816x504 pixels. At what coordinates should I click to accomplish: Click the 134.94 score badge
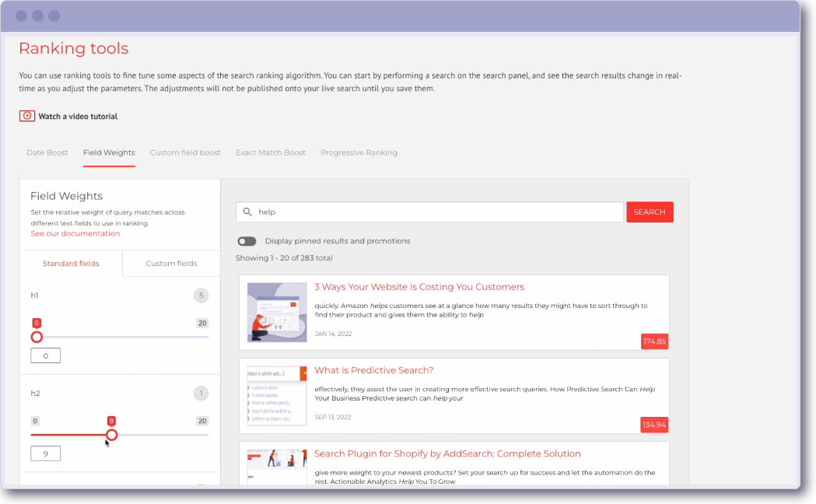[x=654, y=425]
